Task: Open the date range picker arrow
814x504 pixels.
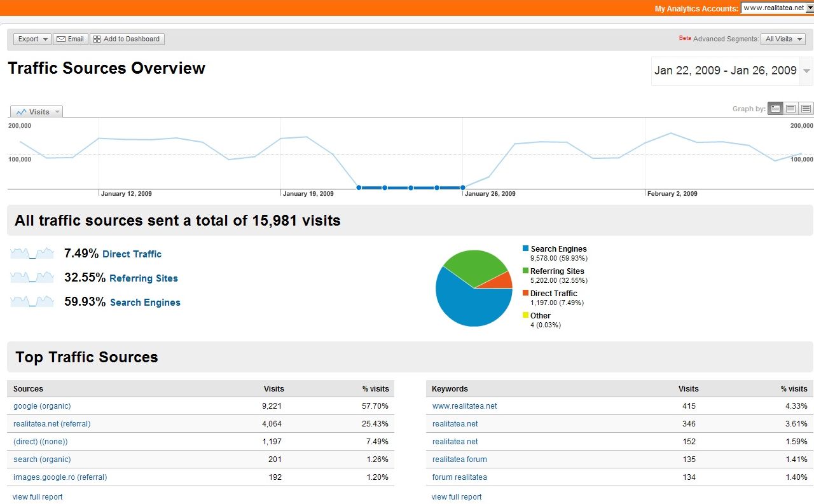Action: (x=806, y=71)
